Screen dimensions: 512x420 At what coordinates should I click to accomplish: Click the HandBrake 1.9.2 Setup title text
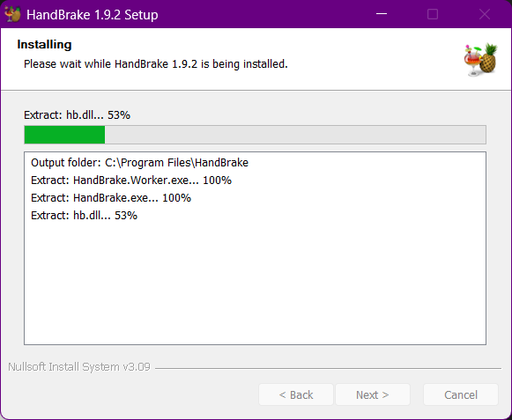coord(93,15)
